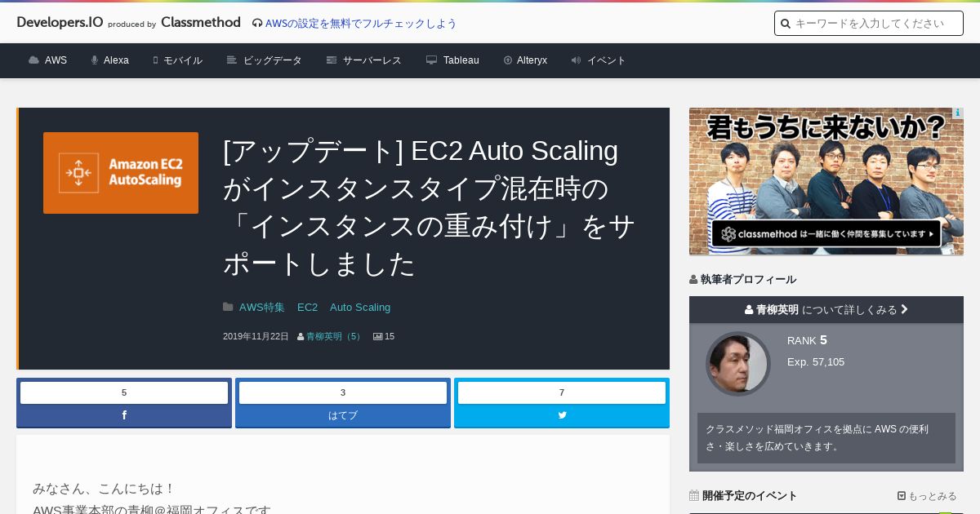Click the Hatena bookmark count 3
Image resolution: width=980 pixels, height=514 pixels.
pyautogui.click(x=343, y=392)
